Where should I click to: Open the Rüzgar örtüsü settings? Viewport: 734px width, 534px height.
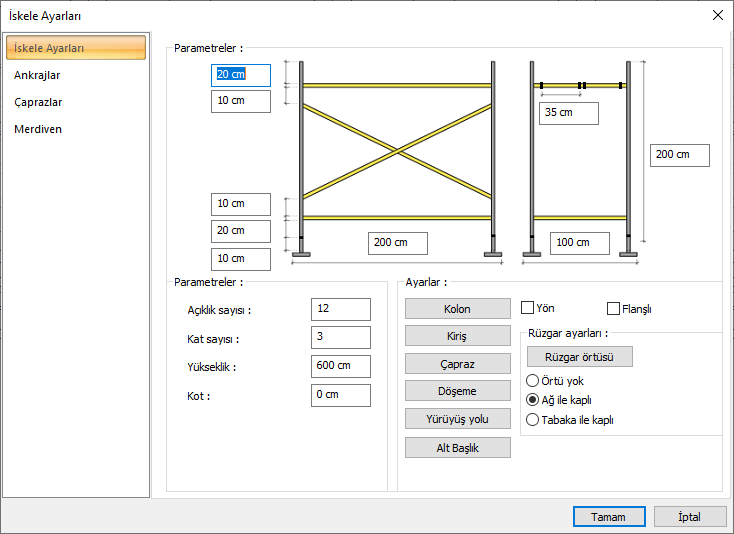click(x=579, y=356)
